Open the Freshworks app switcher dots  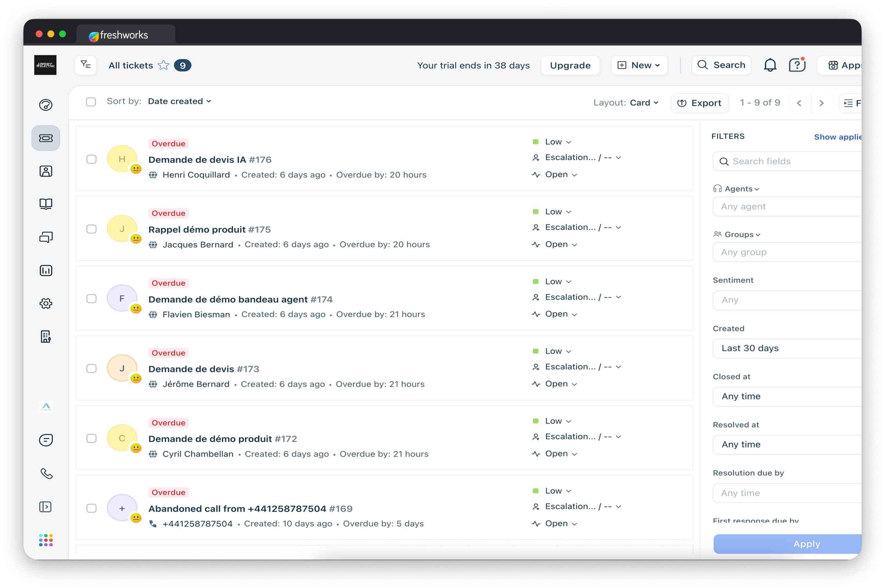[x=46, y=540]
